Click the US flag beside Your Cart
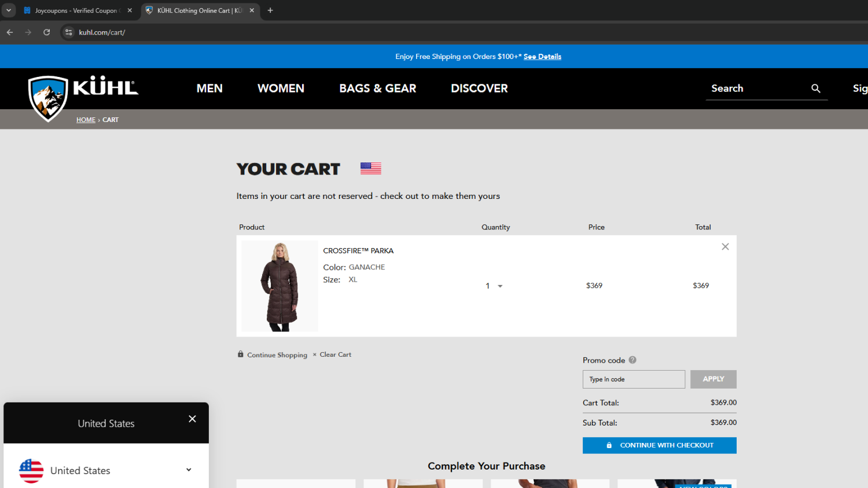Image resolution: width=868 pixels, height=488 pixels. coord(370,168)
